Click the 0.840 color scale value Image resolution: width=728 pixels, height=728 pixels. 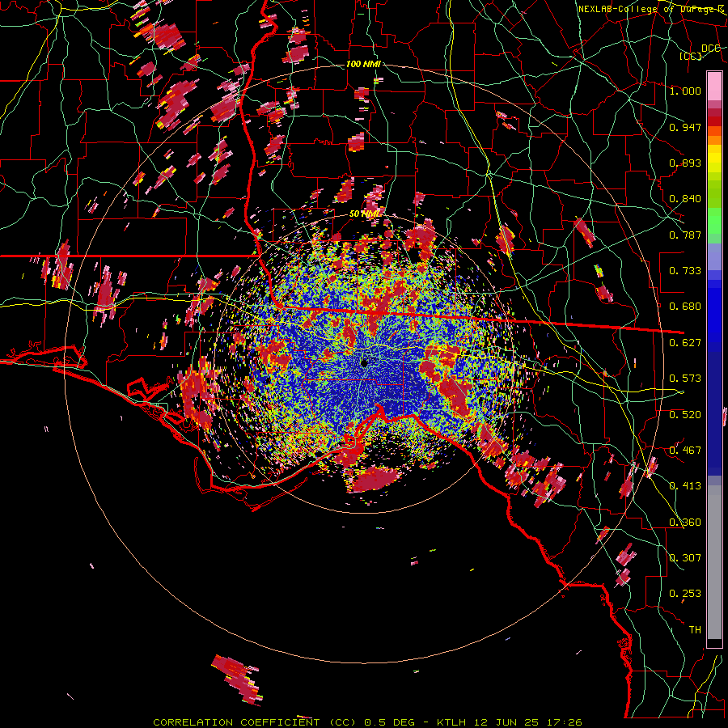[x=685, y=199]
